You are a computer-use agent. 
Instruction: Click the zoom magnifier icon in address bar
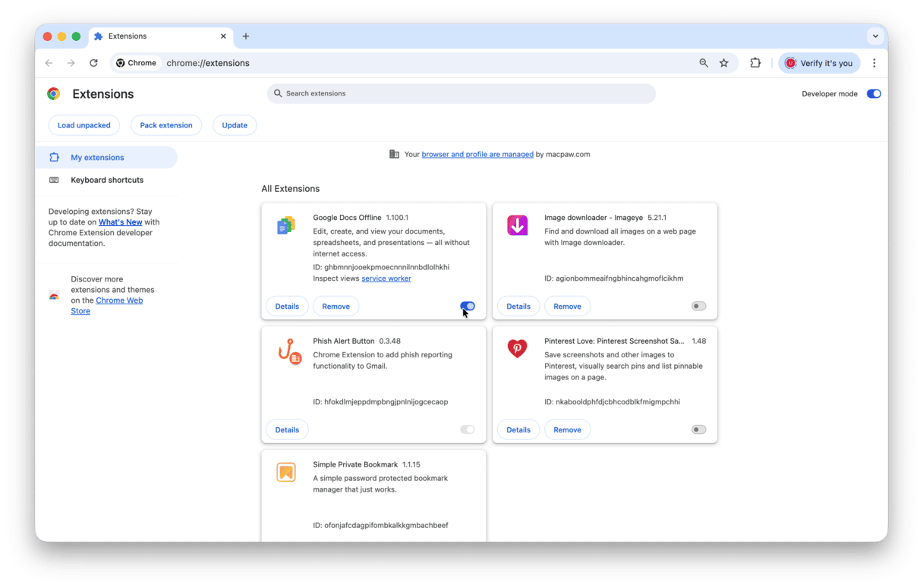704,63
